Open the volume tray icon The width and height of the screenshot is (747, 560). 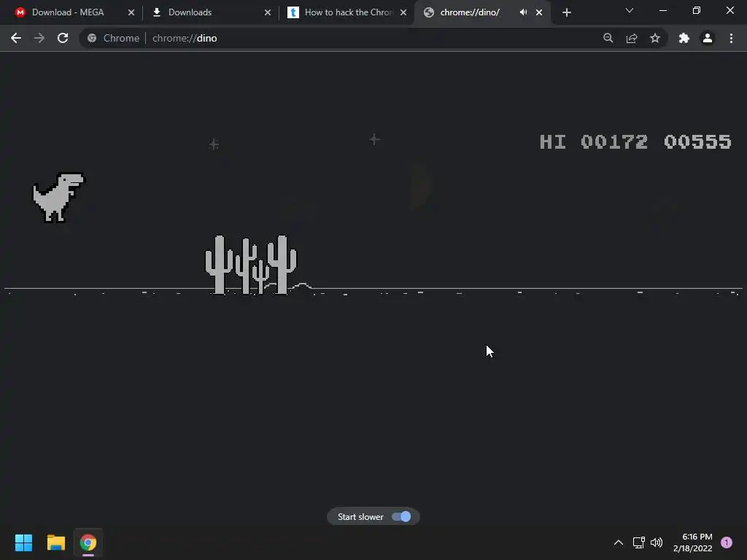pos(657,542)
